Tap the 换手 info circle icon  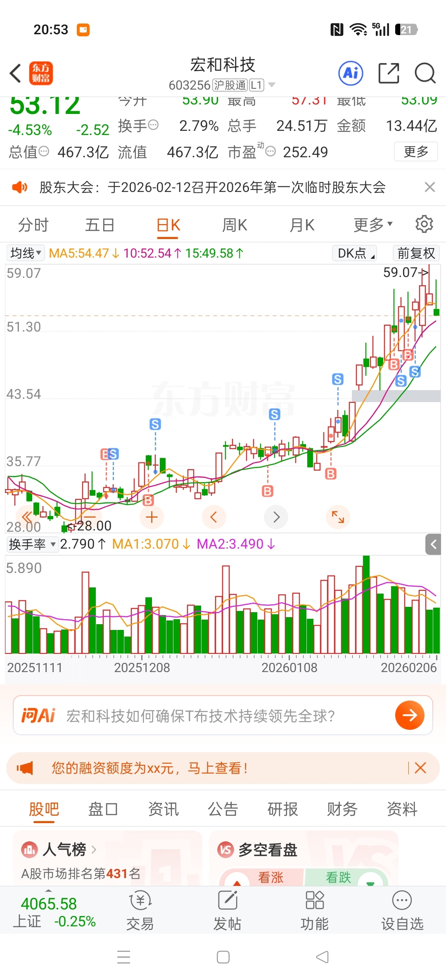153,125
